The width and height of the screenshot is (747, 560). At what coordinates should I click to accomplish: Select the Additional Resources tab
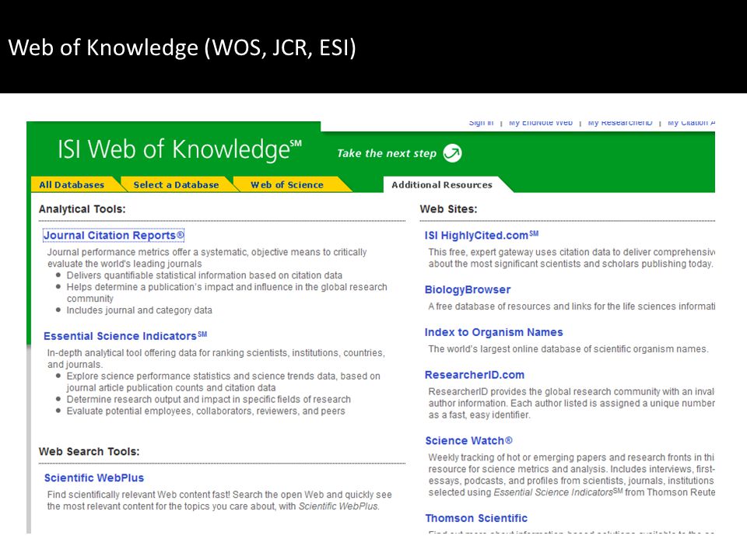pos(442,185)
